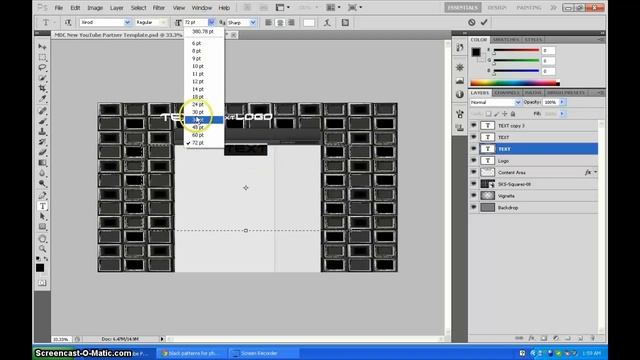Select the Horizontal Type tool

point(42,206)
